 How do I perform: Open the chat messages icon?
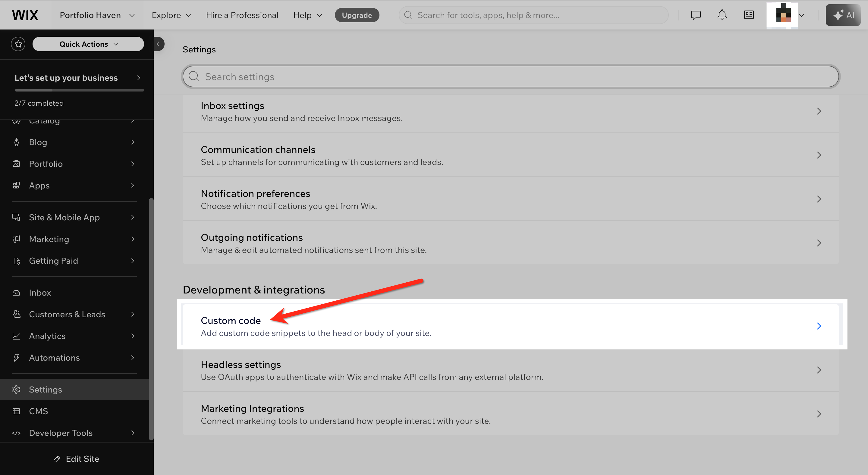(x=696, y=15)
